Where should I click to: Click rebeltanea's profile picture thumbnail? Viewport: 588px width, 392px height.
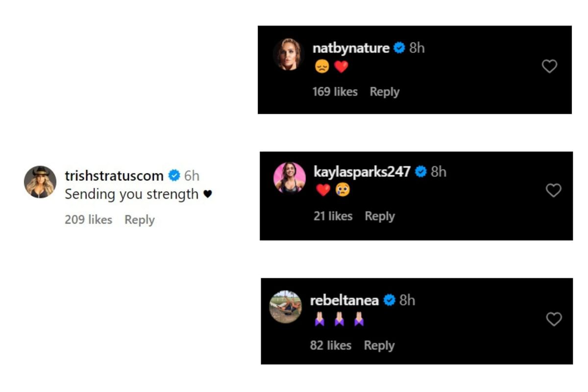[286, 307]
